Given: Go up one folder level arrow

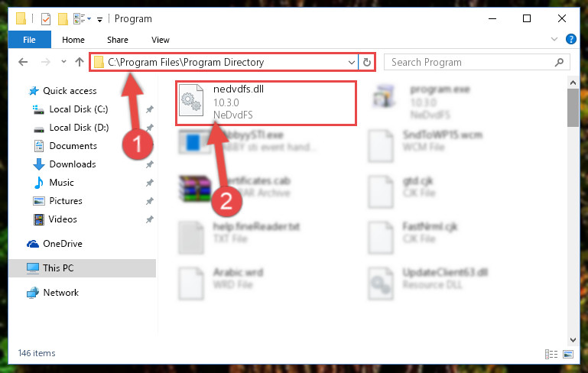Looking at the screenshot, I should click(x=79, y=62).
